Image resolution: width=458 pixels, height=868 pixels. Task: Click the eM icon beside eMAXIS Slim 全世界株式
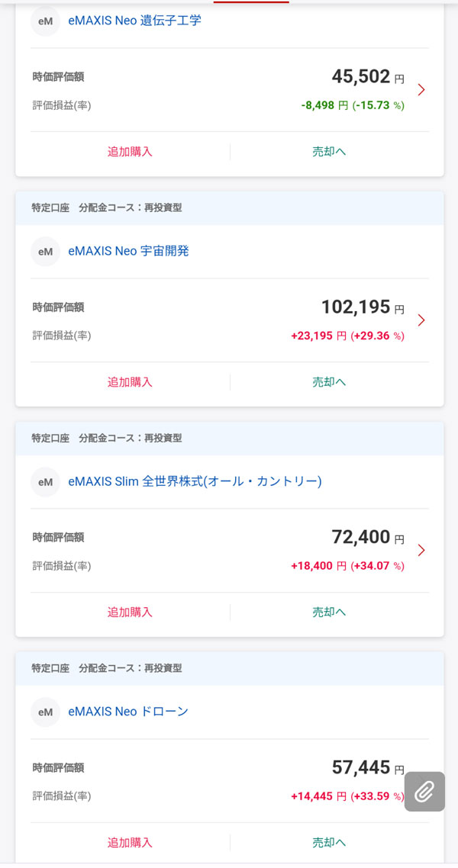coord(45,482)
